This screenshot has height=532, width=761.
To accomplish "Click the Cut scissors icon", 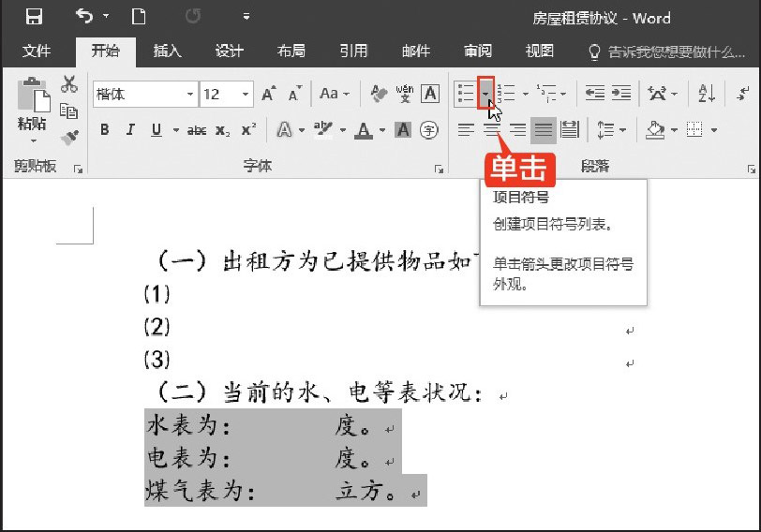I will pos(69,85).
